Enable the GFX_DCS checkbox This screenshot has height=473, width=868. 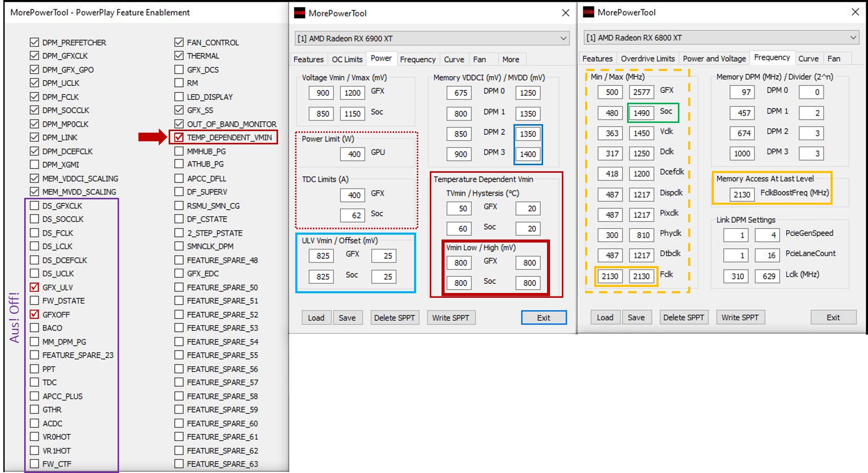179,70
